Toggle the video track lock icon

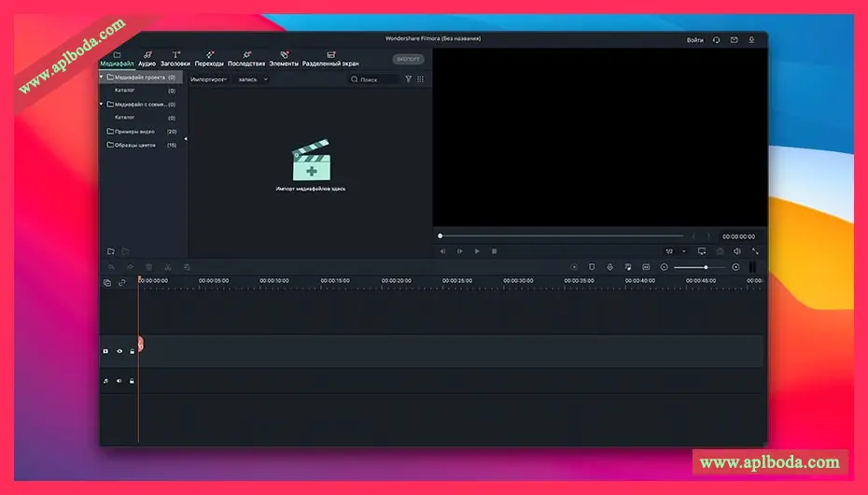pos(132,351)
